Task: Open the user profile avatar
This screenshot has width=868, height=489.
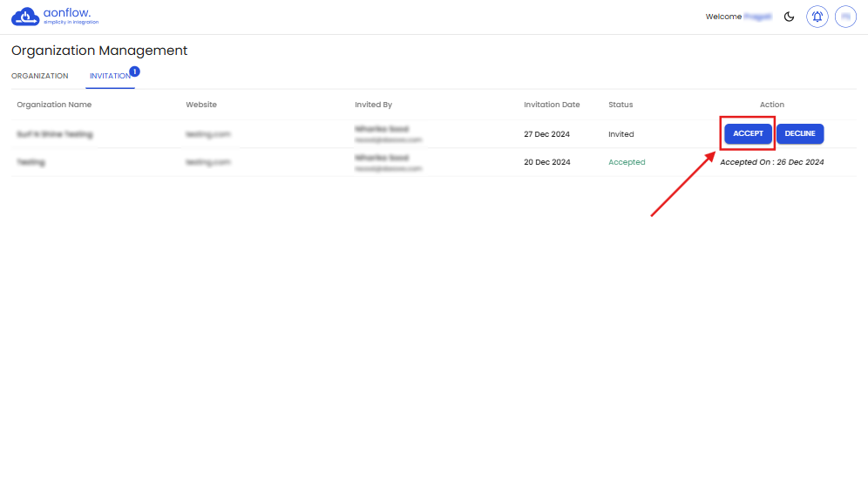Action: [x=845, y=17]
